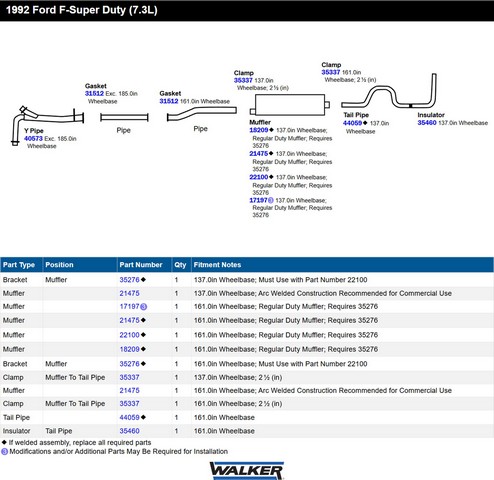
Task: Open 35276 link in 137.0in Bracket row
Action: (129, 280)
